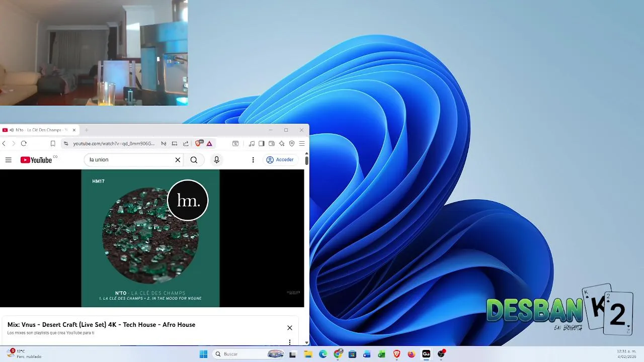Open Brave playlist music note icon
Screen dimensions: 644x362
click(252, 143)
